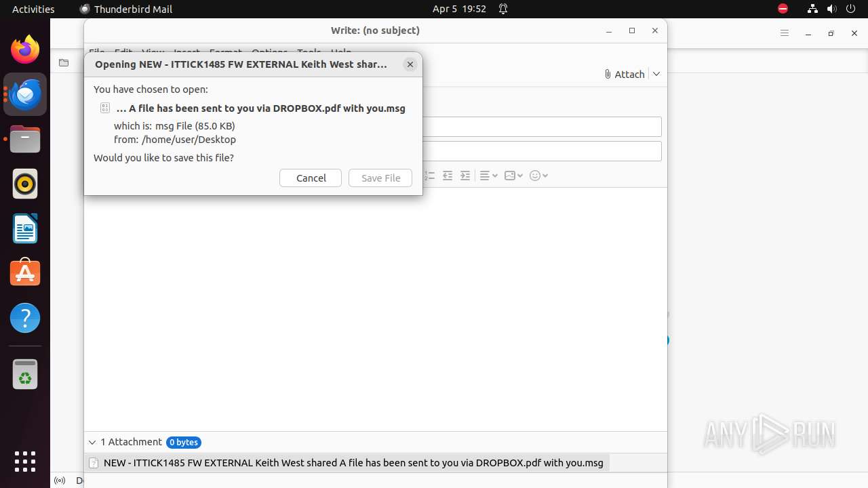868x488 pixels.
Task: Click the Subject input field
Action: pyautogui.click(x=541, y=151)
